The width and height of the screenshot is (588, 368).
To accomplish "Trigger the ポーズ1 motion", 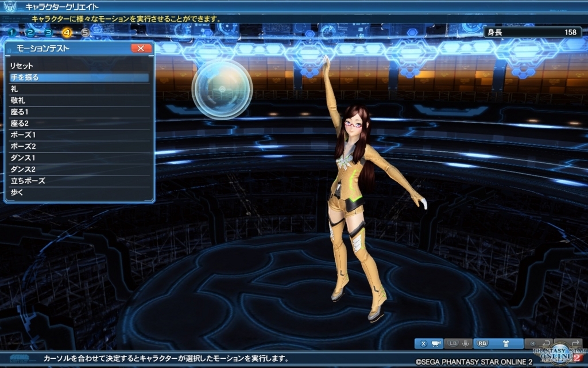I will (79, 135).
